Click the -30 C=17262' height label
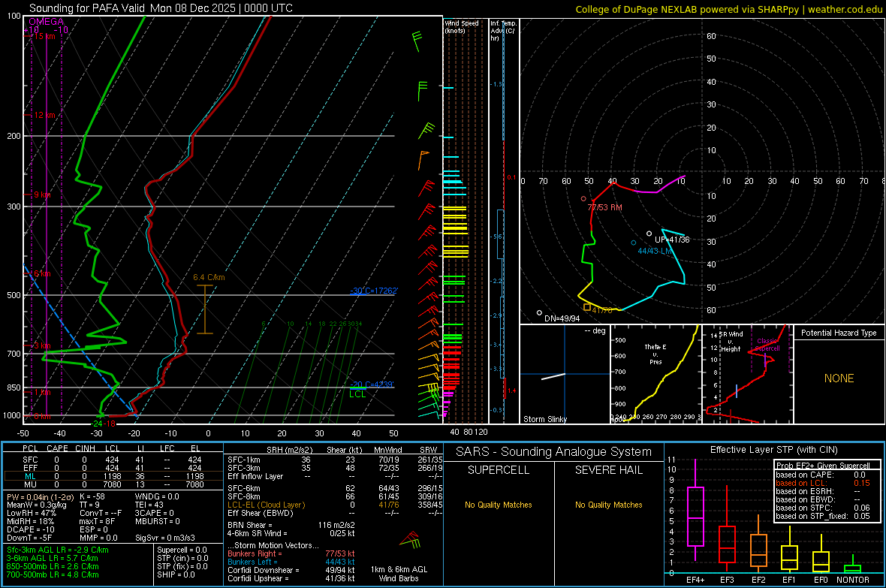The height and width of the screenshot is (588, 886). [x=374, y=291]
